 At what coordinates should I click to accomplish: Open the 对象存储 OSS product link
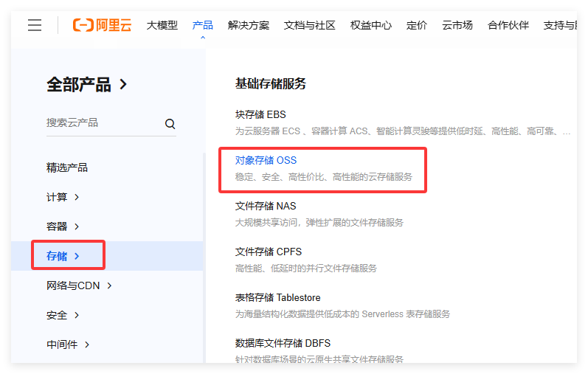[266, 160]
